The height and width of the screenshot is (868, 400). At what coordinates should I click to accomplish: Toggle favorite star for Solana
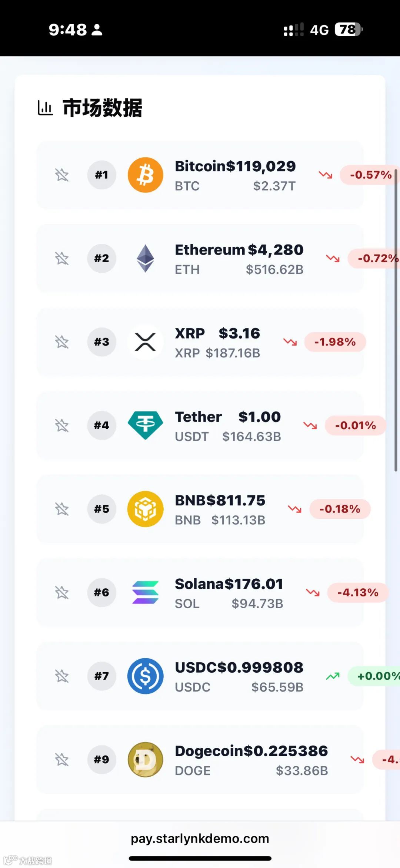pyautogui.click(x=62, y=592)
